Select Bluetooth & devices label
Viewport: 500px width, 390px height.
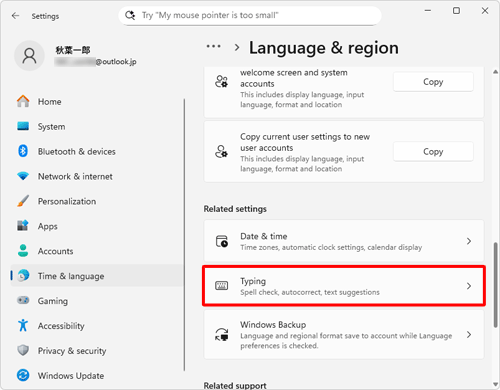coord(77,151)
